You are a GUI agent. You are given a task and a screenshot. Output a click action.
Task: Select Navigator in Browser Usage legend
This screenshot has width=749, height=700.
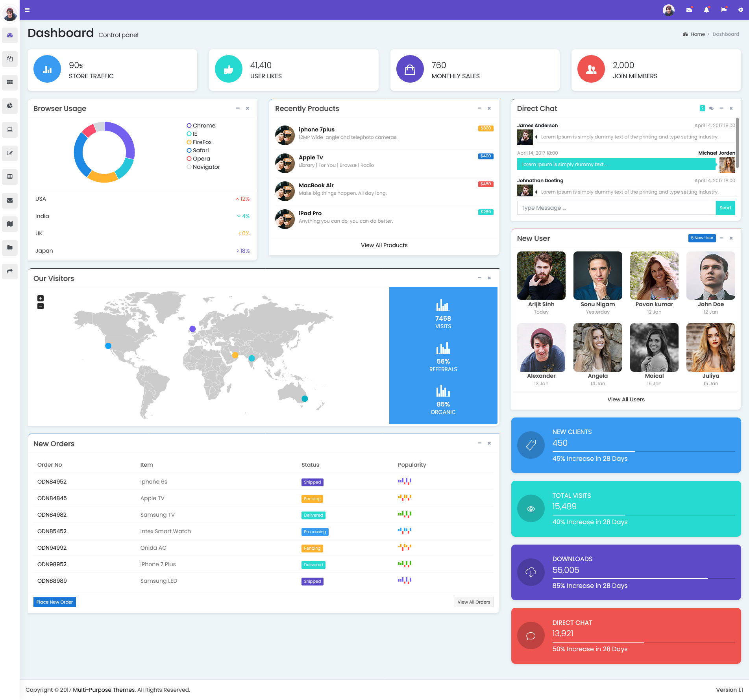(x=203, y=166)
